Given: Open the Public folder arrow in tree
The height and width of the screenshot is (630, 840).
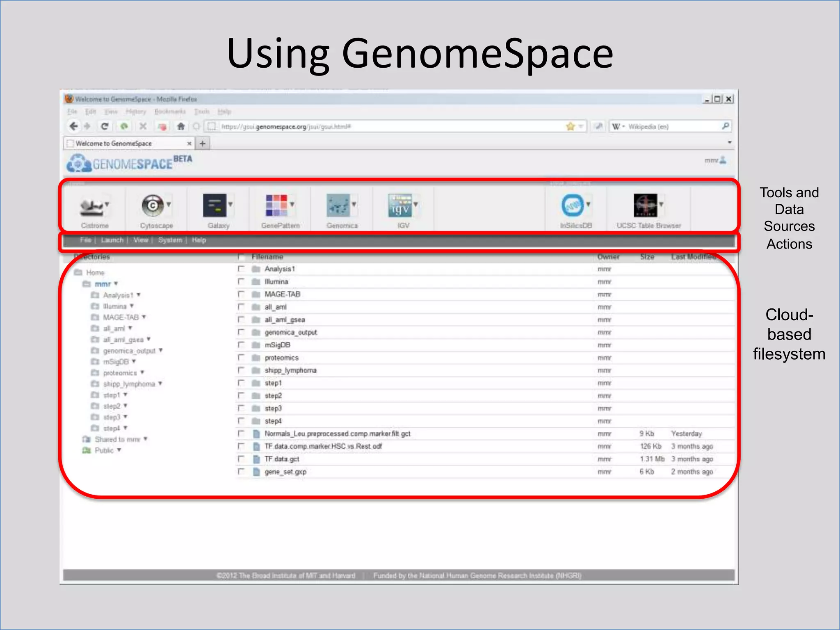Looking at the screenshot, I should (119, 450).
